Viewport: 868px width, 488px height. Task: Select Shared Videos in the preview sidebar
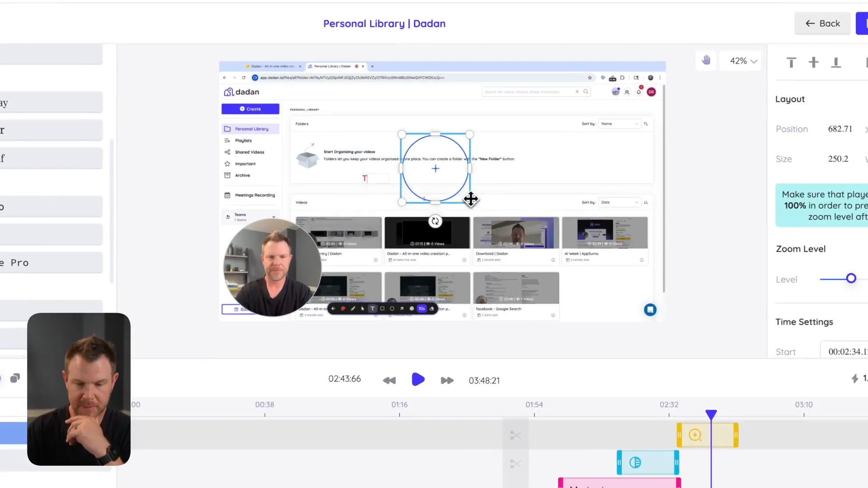pyautogui.click(x=250, y=152)
